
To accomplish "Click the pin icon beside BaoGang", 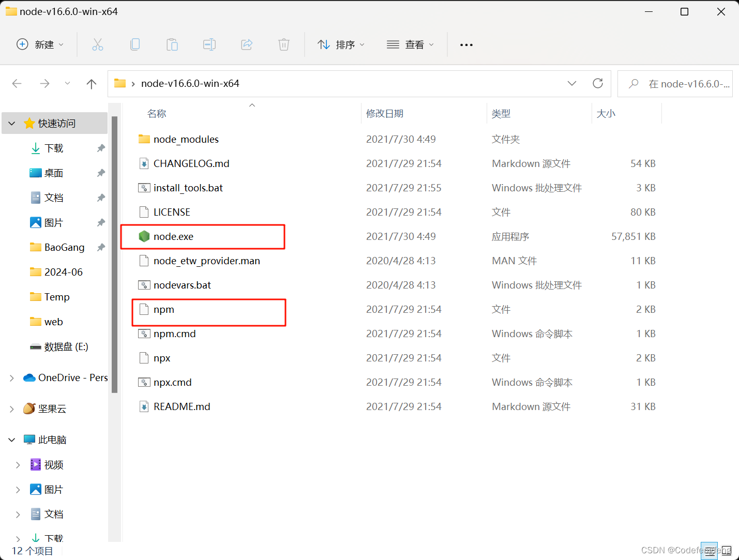I will (x=101, y=247).
